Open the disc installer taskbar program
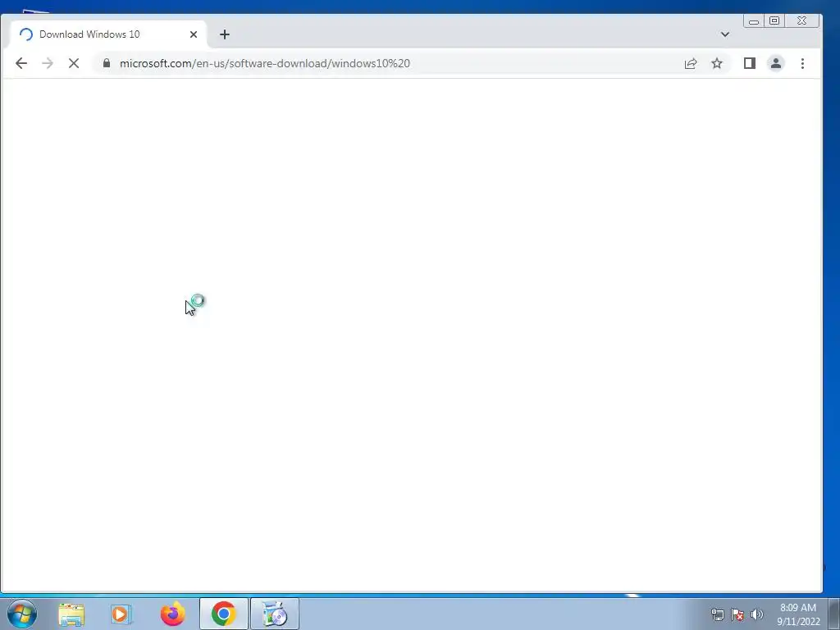This screenshot has width=840, height=630. [x=275, y=614]
